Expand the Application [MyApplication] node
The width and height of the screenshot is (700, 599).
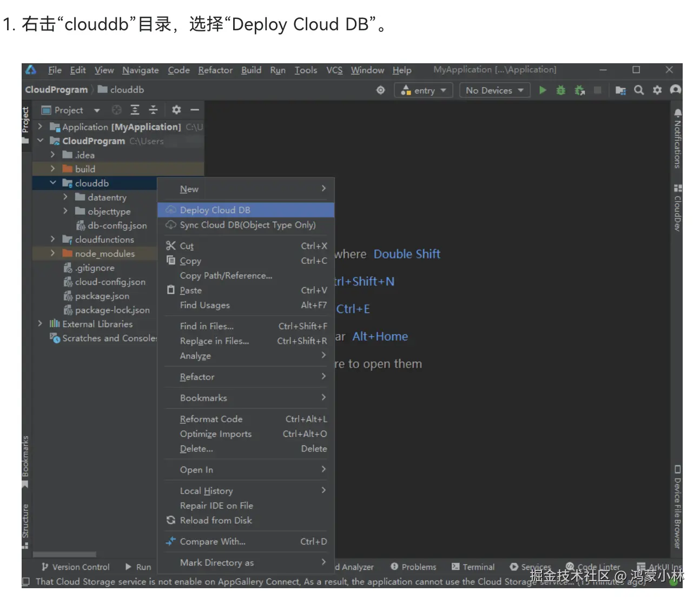point(40,127)
